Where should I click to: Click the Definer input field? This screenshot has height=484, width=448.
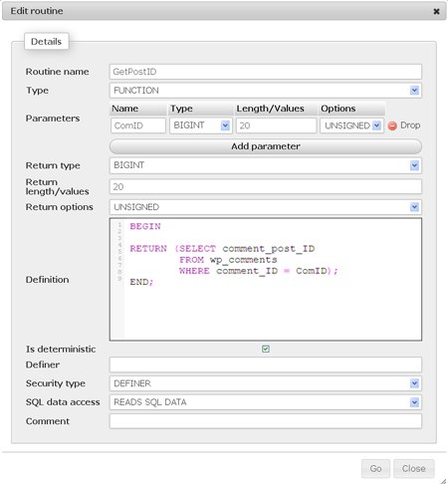click(x=266, y=364)
